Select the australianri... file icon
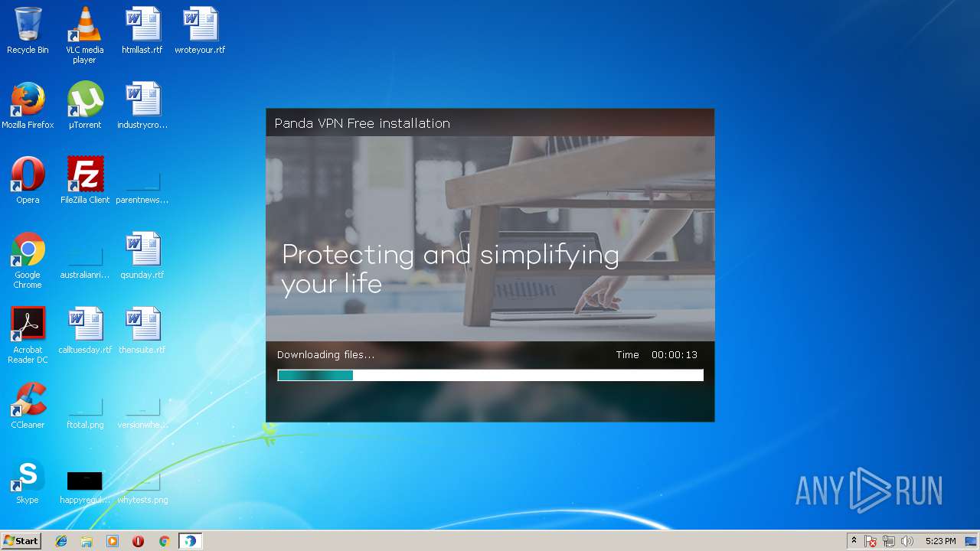The width and height of the screenshot is (980, 551). [85, 262]
